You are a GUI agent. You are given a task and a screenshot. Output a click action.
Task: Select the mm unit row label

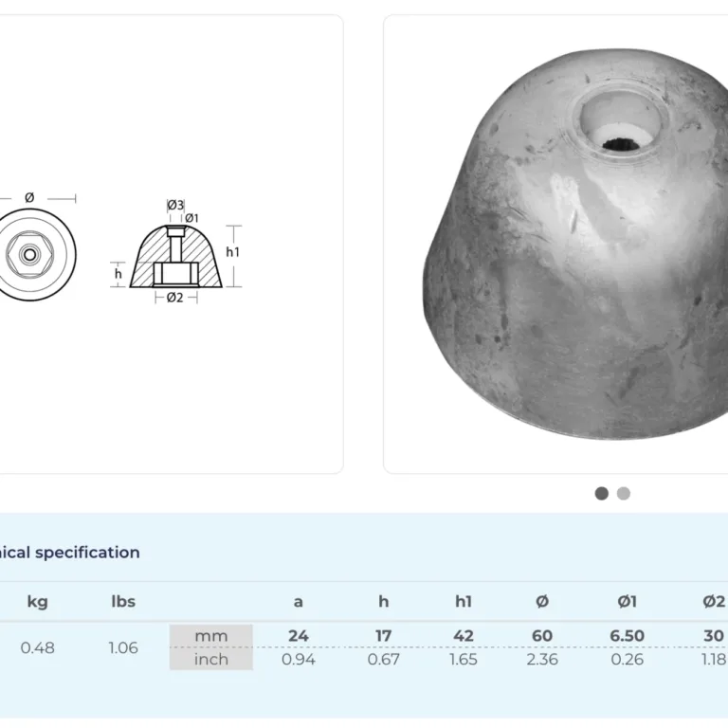pyautogui.click(x=210, y=636)
